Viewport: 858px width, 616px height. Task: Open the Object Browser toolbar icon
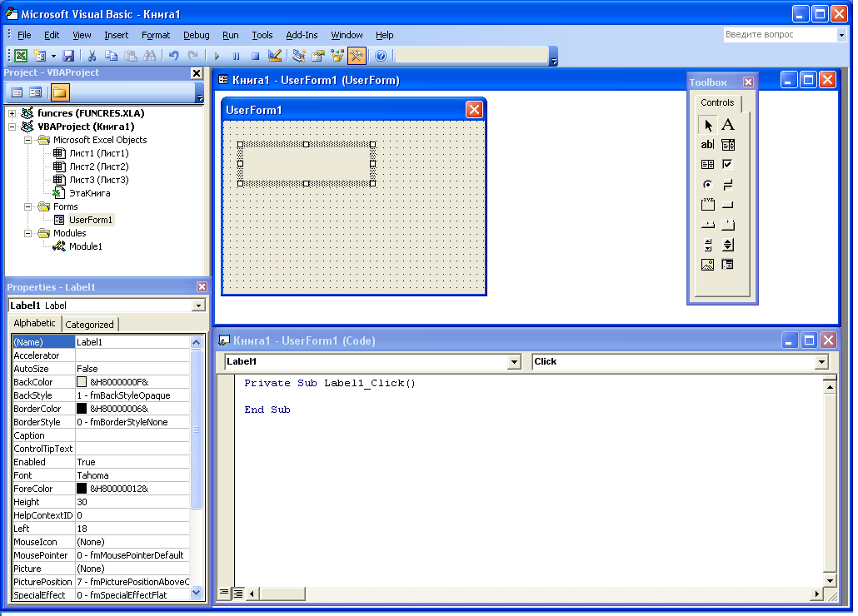337,56
